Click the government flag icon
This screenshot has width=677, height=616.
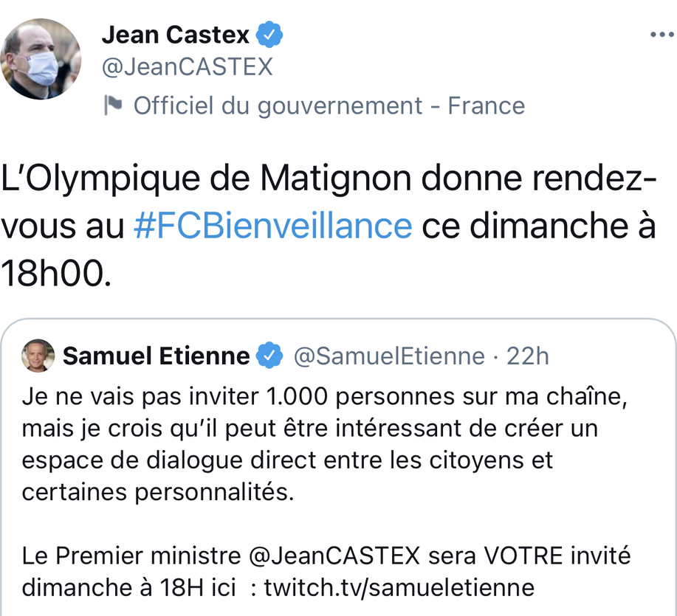[x=113, y=105]
